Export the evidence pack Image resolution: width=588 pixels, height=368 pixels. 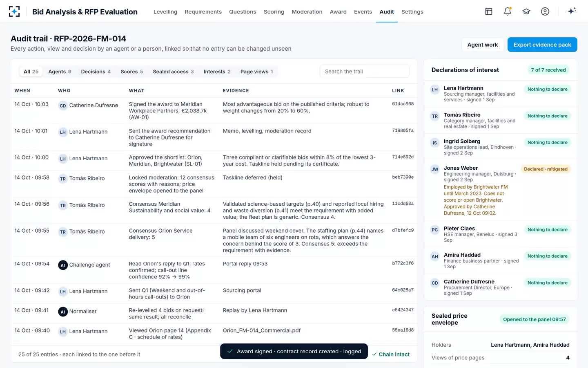542,45
